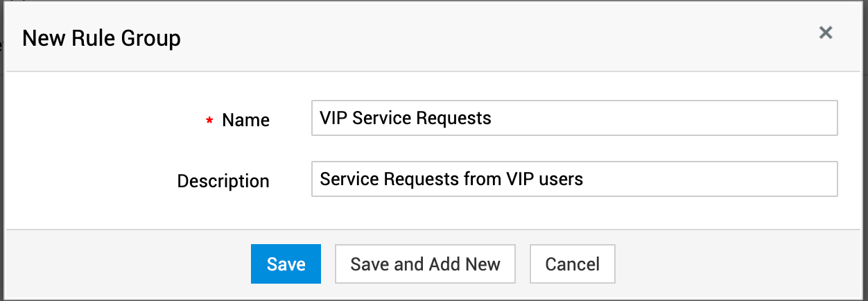Click the word Group in dialog title

pyautogui.click(x=150, y=38)
